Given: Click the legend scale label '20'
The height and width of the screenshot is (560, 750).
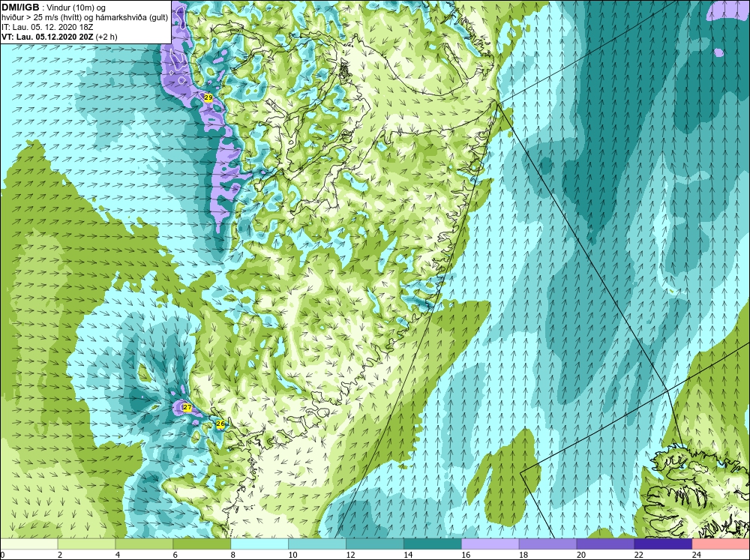Looking at the screenshot, I should coord(581,555).
